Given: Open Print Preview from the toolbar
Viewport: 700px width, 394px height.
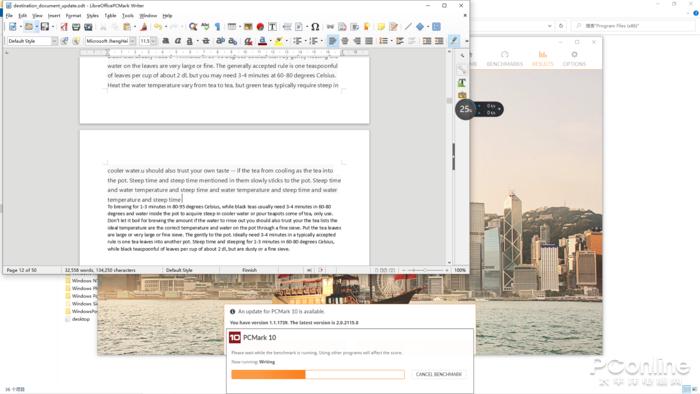Looking at the screenshot, I should click(88, 27).
